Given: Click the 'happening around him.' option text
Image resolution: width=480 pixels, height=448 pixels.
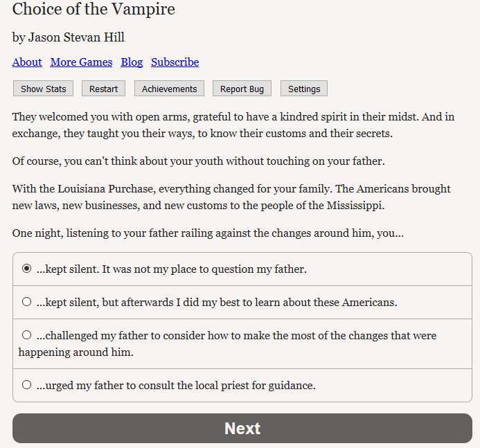Looking at the screenshot, I should click(76, 352).
